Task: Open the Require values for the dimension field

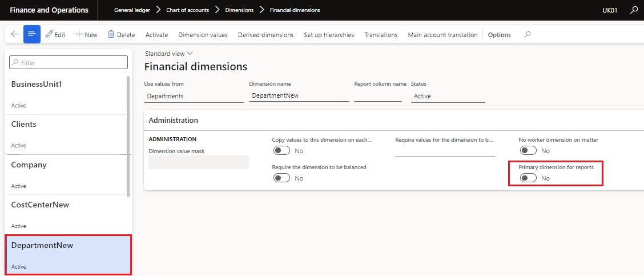Action: tap(445, 151)
